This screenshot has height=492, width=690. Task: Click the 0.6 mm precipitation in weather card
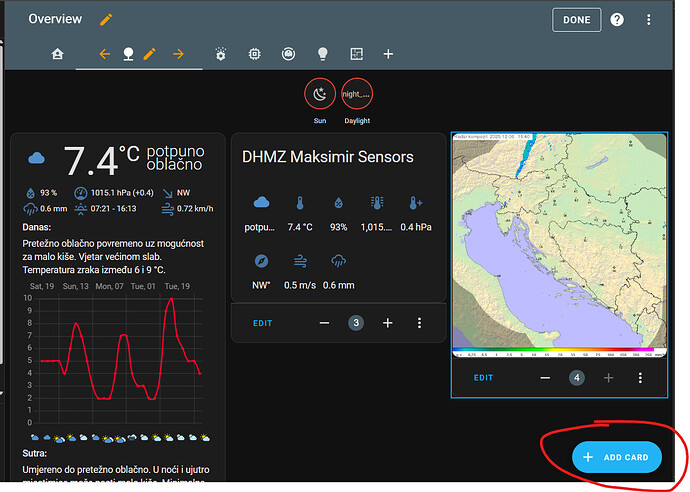(x=45, y=209)
